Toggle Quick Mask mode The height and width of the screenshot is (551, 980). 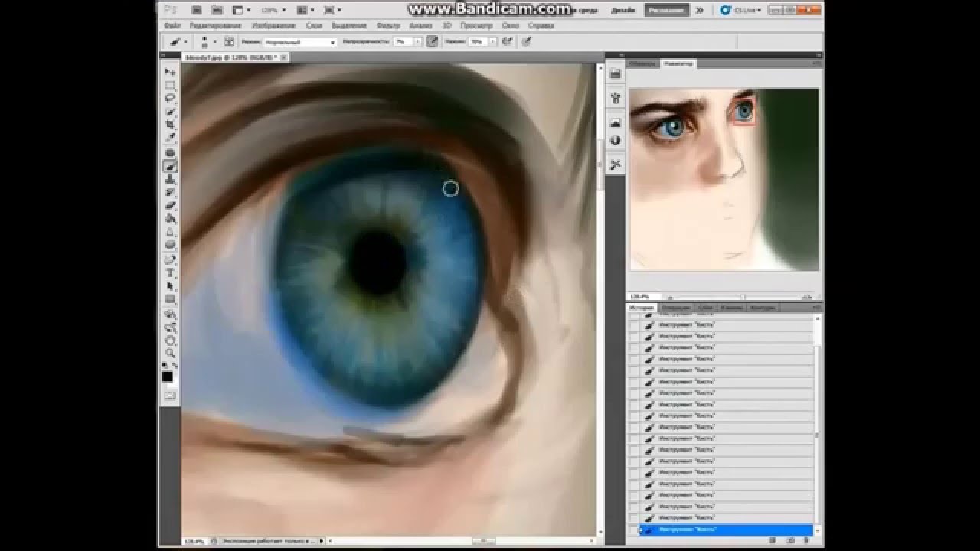[x=170, y=395]
